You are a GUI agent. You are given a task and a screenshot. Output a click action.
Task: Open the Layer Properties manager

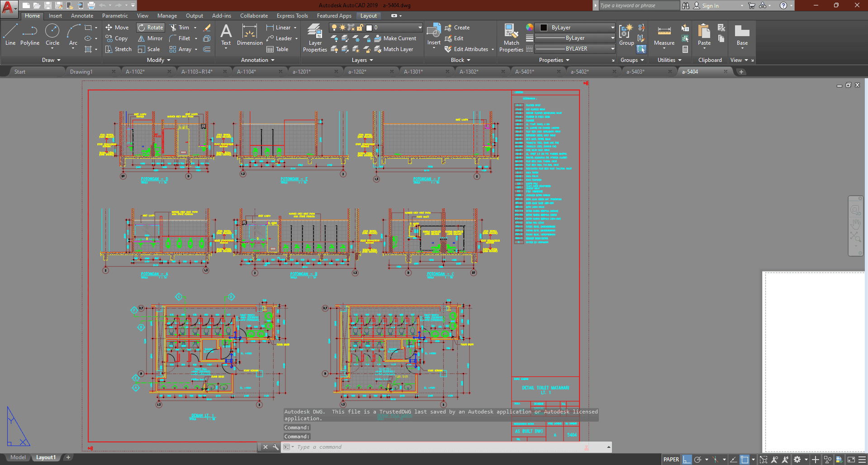315,38
